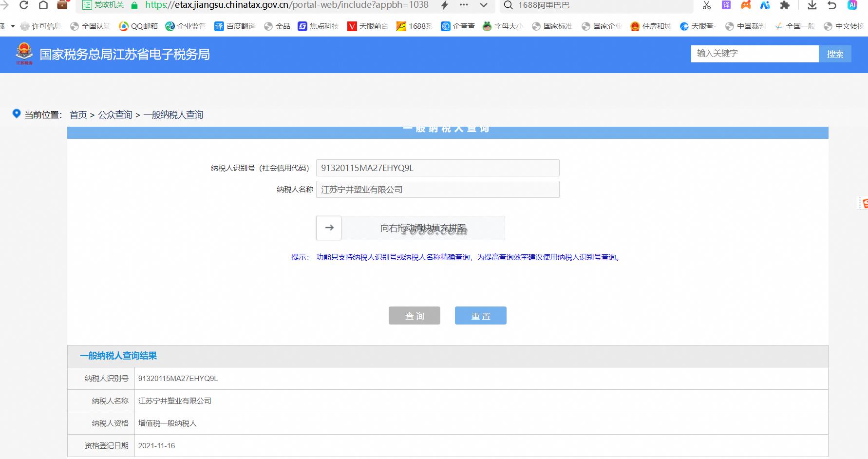This screenshot has height=459, width=868.
Task: Click the 搜索 button
Action: [835, 54]
